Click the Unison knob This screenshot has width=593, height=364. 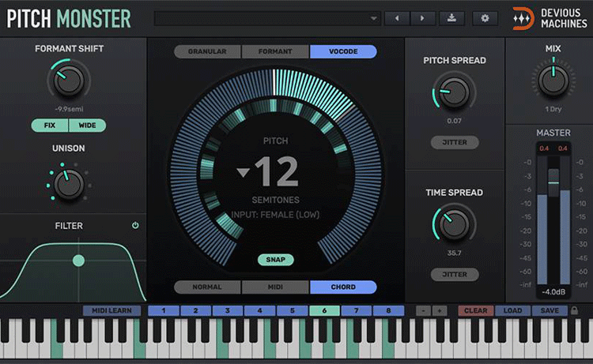(69, 185)
